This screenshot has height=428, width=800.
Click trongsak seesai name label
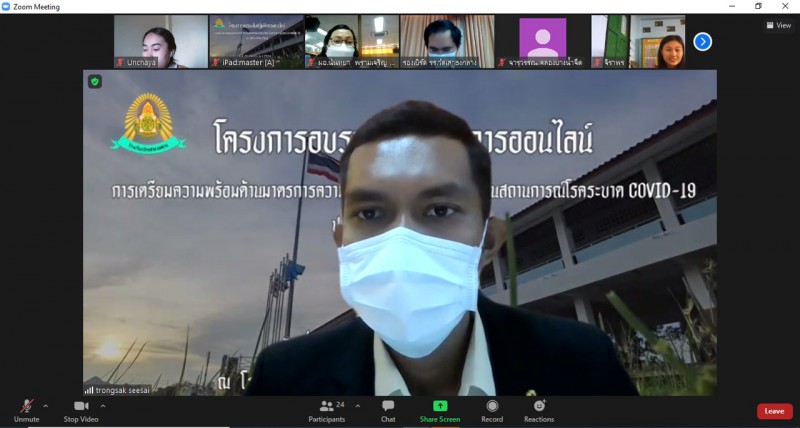pyautogui.click(x=124, y=390)
